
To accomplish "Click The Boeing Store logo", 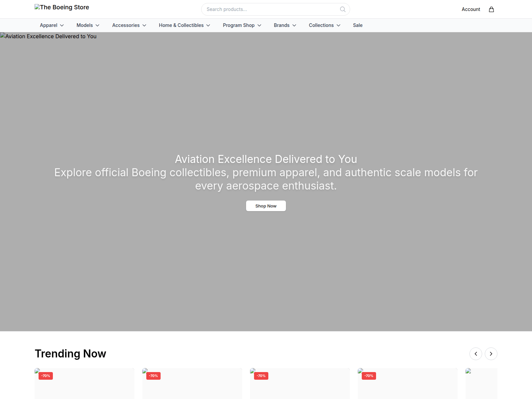I will [62, 7].
